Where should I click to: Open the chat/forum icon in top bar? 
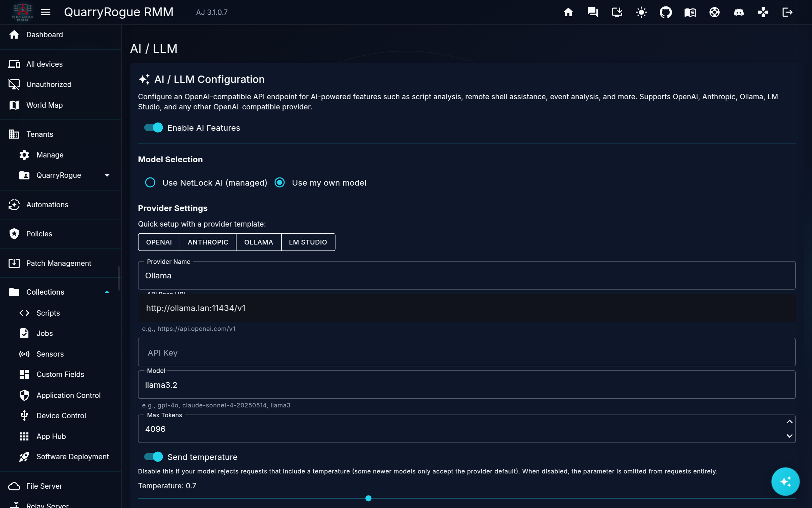(x=593, y=12)
